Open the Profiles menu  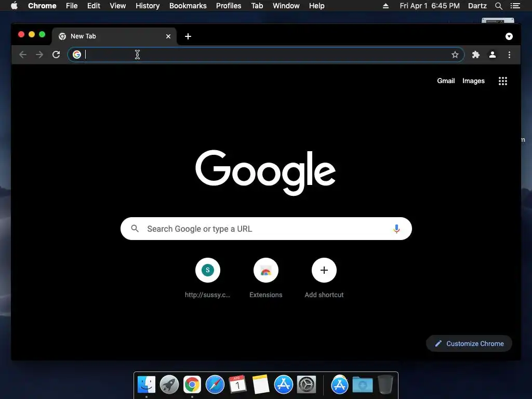pos(229,6)
